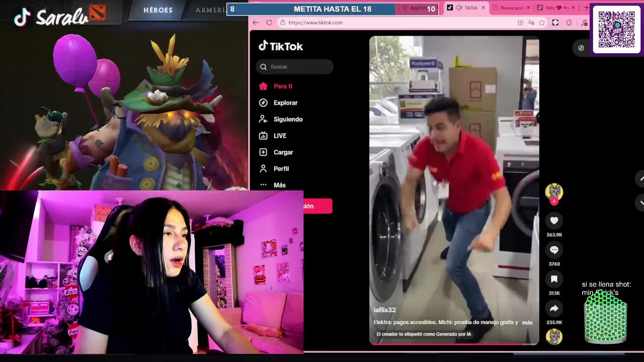Open the Perfil page
The height and width of the screenshot is (362, 644).
[274, 169]
